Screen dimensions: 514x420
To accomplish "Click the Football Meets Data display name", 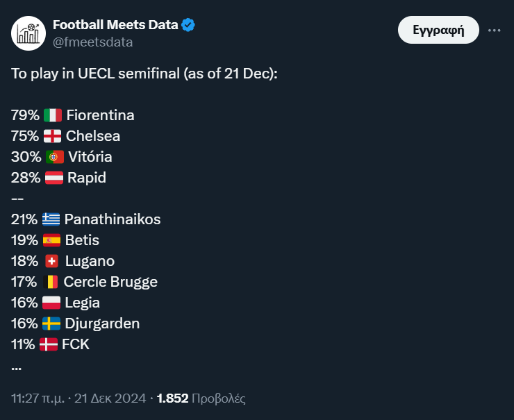I will pyautogui.click(x=115, y=26).
